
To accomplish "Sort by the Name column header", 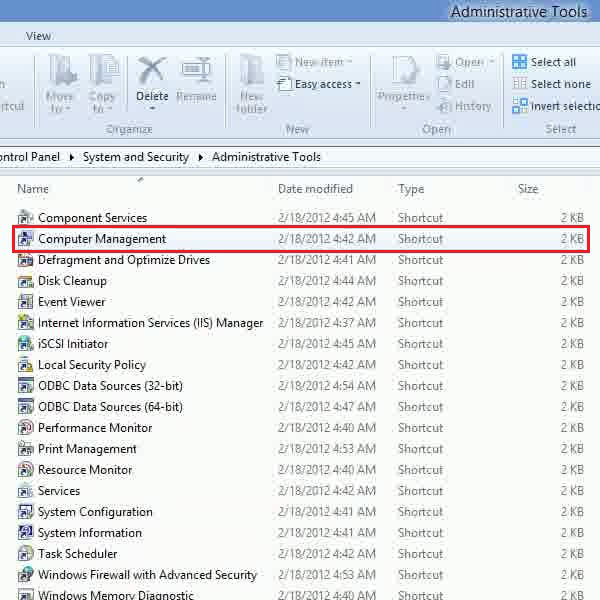I will (x=33, y=189).
